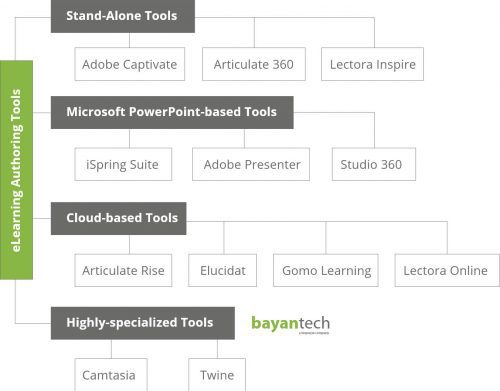This screenshot has height=391, width=500.
Task: Select the Articulate 360 box
Action: click(x=254, y=64)
